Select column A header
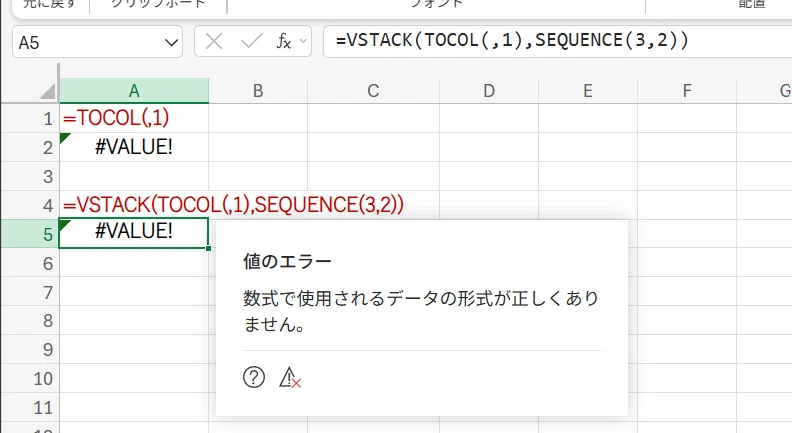 (134, 91)
